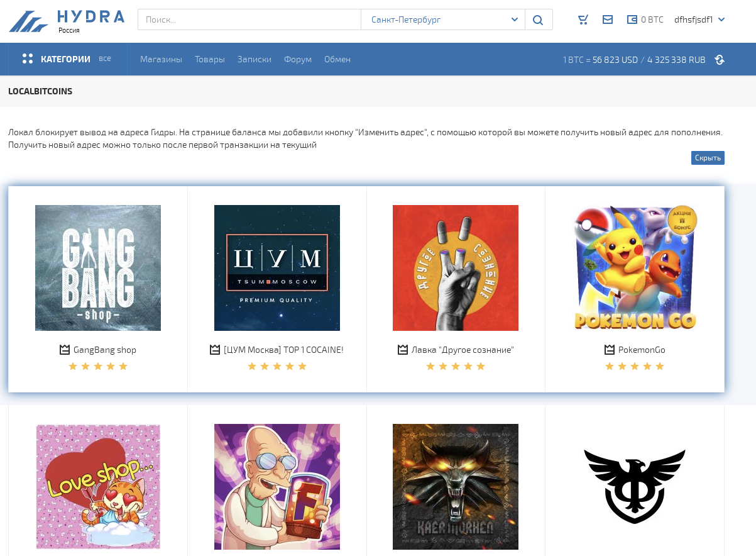756x556 pixels.
Task: Open Записки section
Action: (255, 59)
